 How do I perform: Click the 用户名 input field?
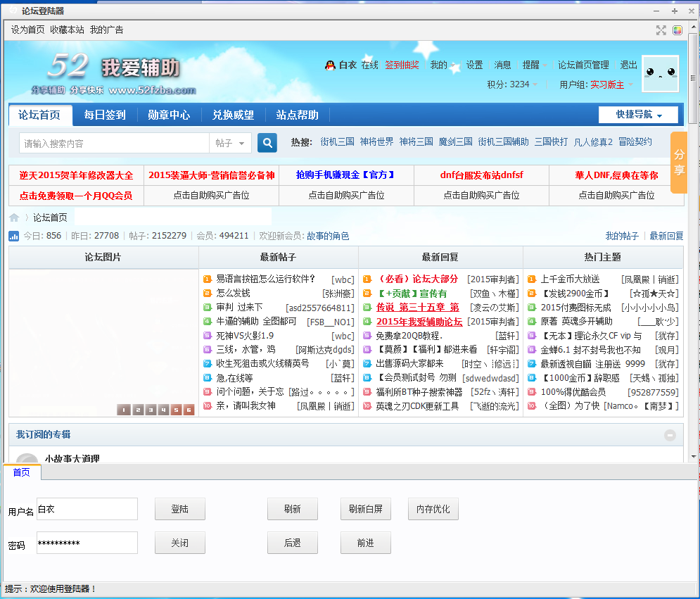click(x=87, y=509)
